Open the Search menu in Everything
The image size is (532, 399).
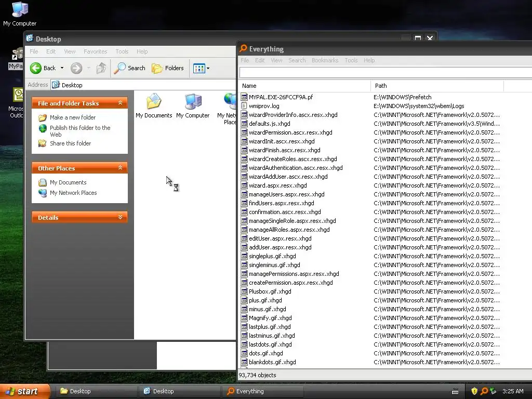[297, 60]
